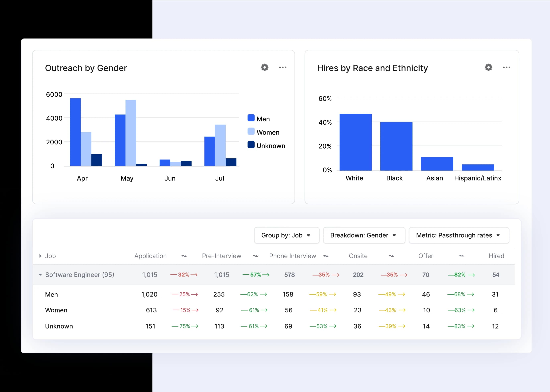Click the Hired column header
The image size is (550, 392).
tap(496, 256)
